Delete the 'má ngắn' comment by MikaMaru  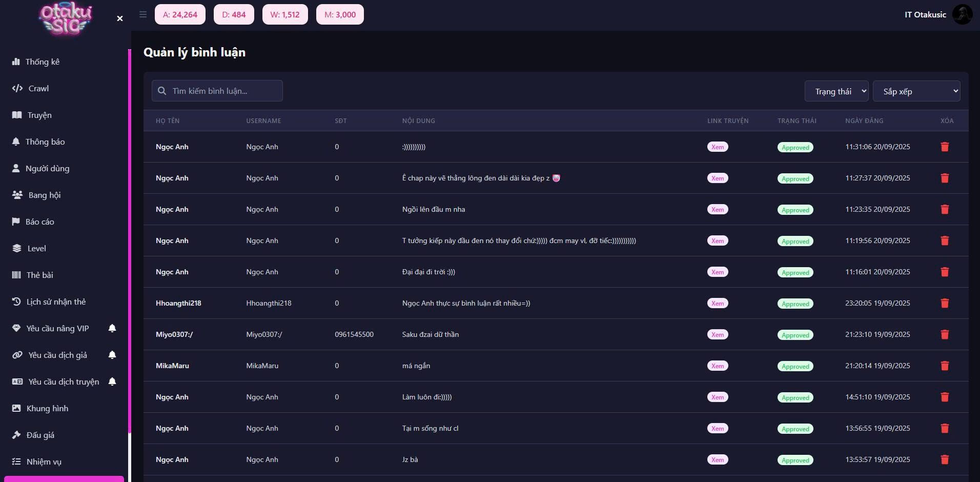click(x=945, y=366)
